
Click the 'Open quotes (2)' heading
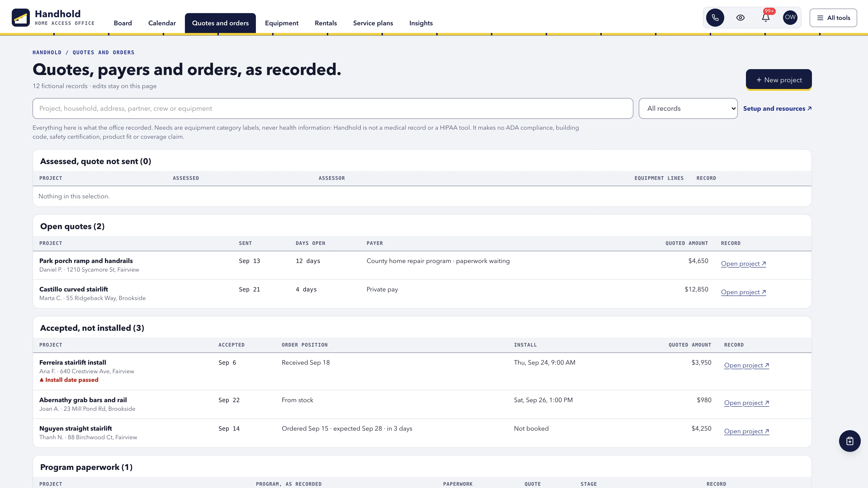click(x=72, y=226)
